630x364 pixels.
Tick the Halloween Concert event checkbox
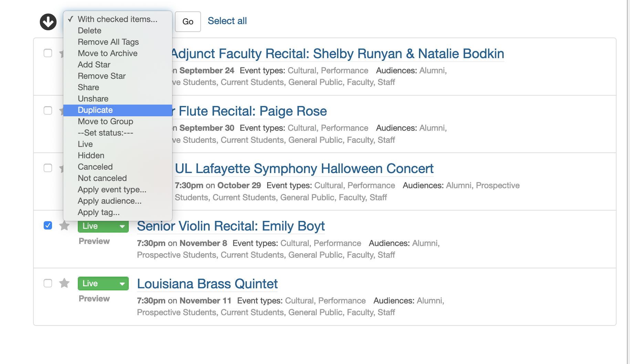pos(48,168)
